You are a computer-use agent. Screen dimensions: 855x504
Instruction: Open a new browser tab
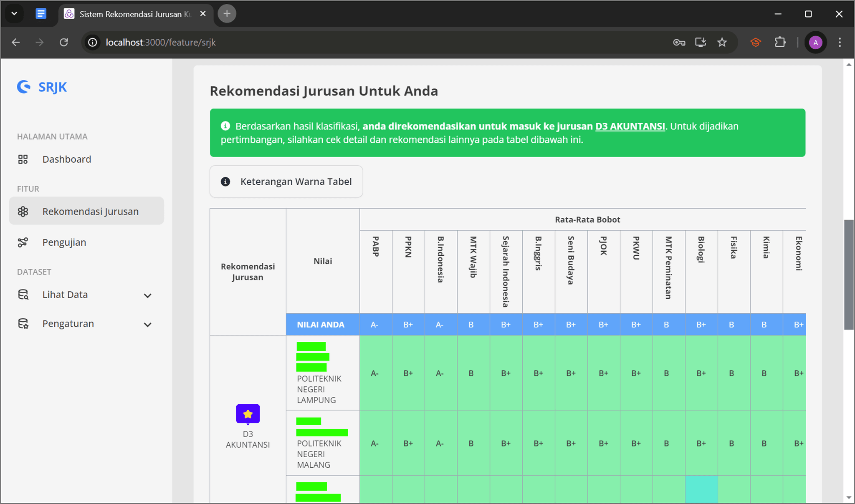click(227, 14)
